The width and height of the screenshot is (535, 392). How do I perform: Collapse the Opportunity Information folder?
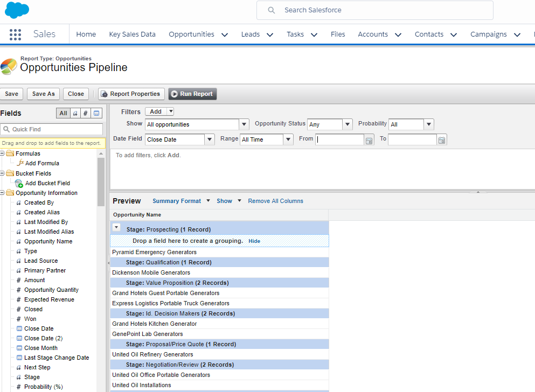pos(2,193)
